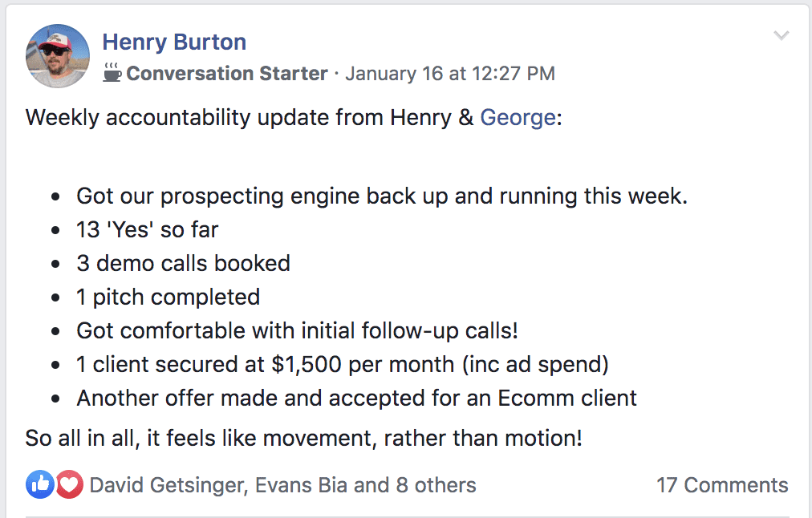Click the red heart Love reaction icon
Image resolution: width=812 pixels, height=518 pixels.
tap(70, 484)
